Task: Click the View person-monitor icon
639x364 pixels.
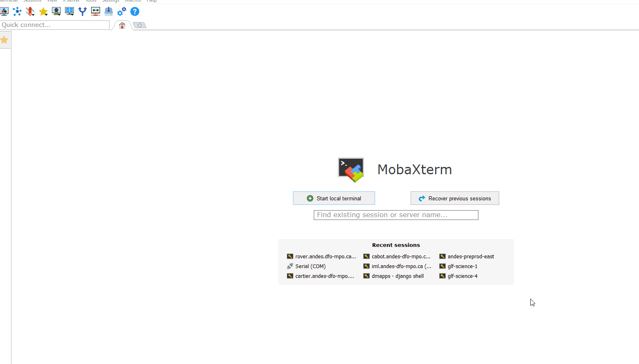Action: coord(56,11)
